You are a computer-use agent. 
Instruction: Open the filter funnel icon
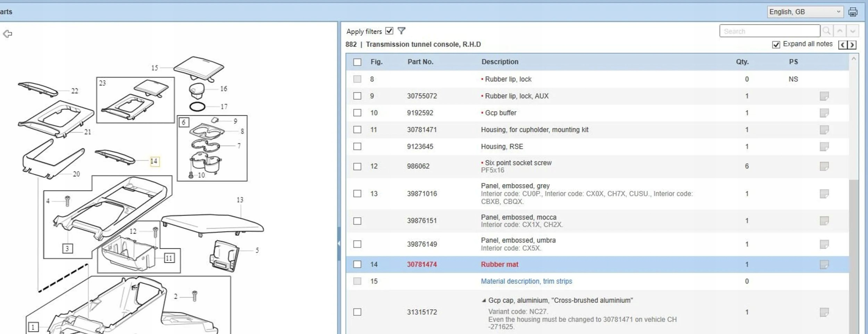point(401,31)
